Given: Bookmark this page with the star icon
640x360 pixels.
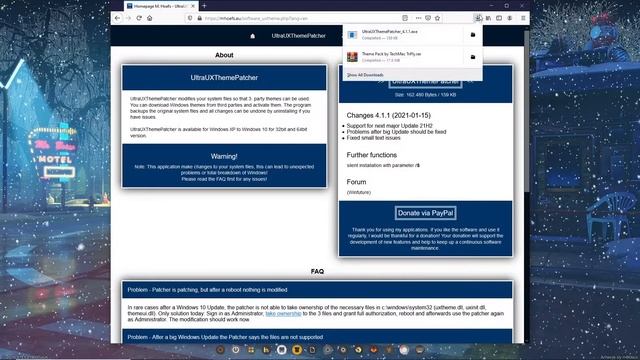Looking at the screenshot, I should [438, 18].
